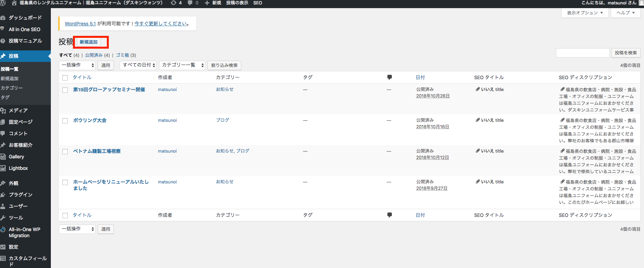The height and width of the screenshot is (268, 644).
Task: Open the top 一括操作 bulk actions dropdown
Action: pos(78,65)
